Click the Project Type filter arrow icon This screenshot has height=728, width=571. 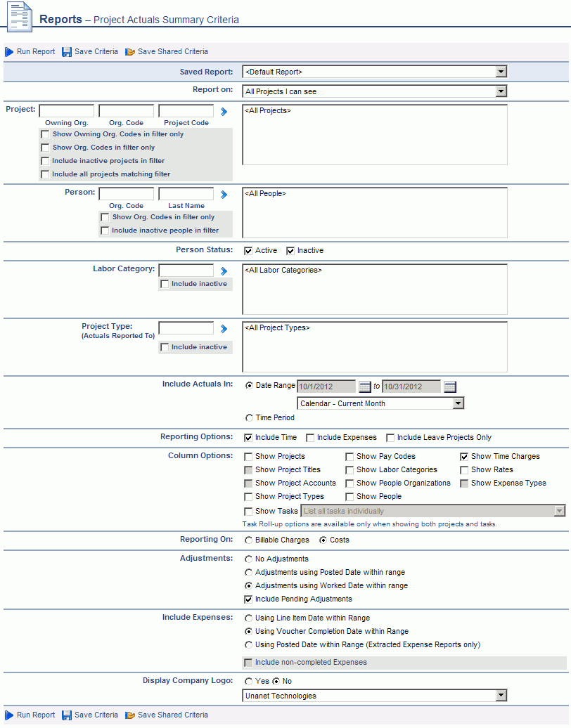224,329
